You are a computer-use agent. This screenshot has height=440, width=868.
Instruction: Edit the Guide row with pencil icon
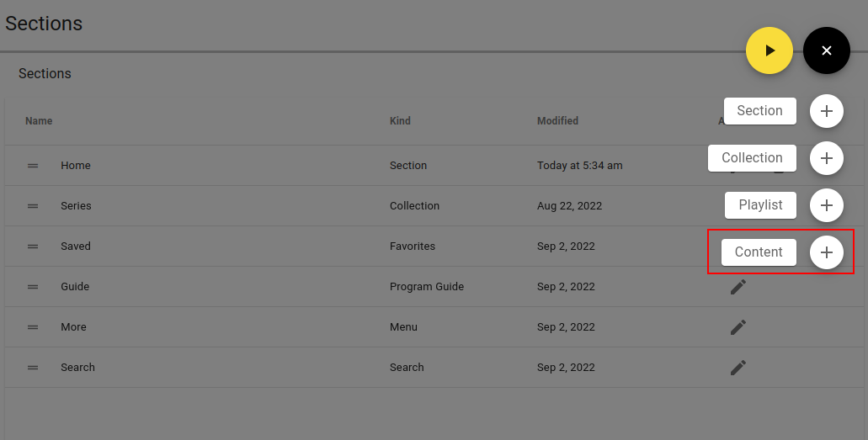tap(738, 287)
